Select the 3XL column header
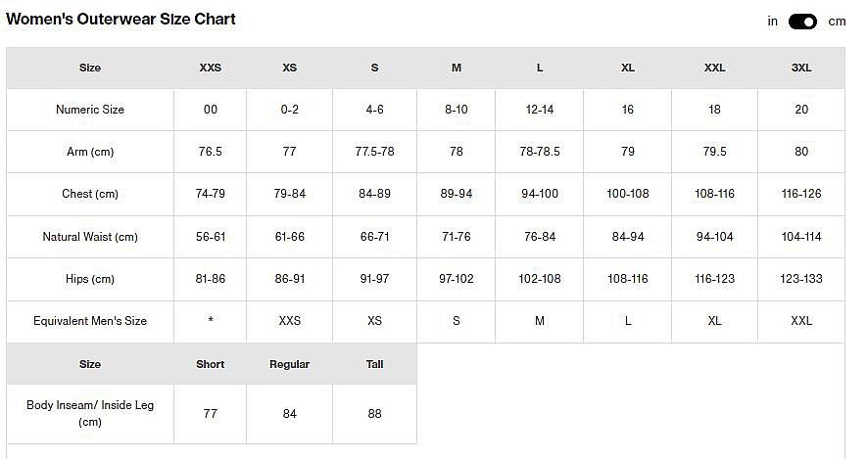868x459 pixels. 801,69
